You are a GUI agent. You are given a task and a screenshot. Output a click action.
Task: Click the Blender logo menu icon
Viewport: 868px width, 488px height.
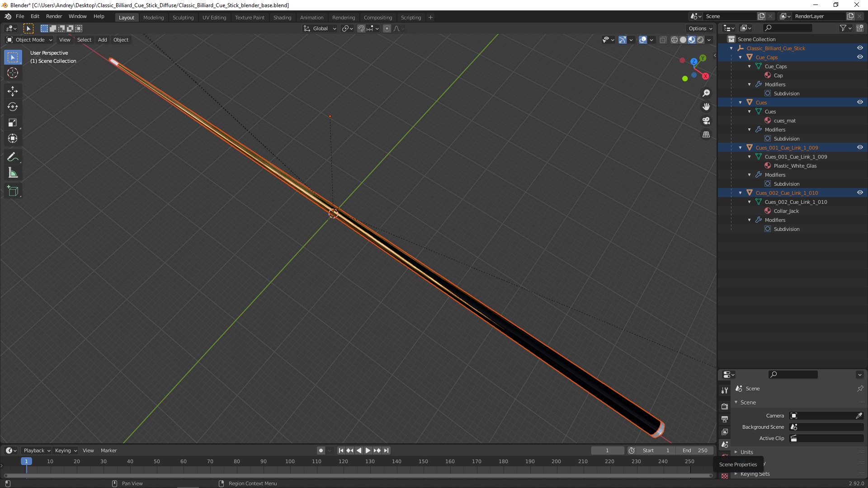coord(8,16)
